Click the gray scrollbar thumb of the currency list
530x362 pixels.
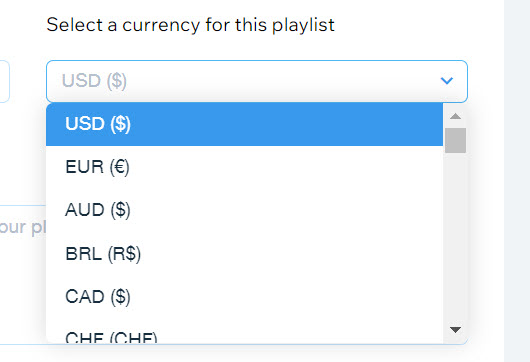click(455, 140)
